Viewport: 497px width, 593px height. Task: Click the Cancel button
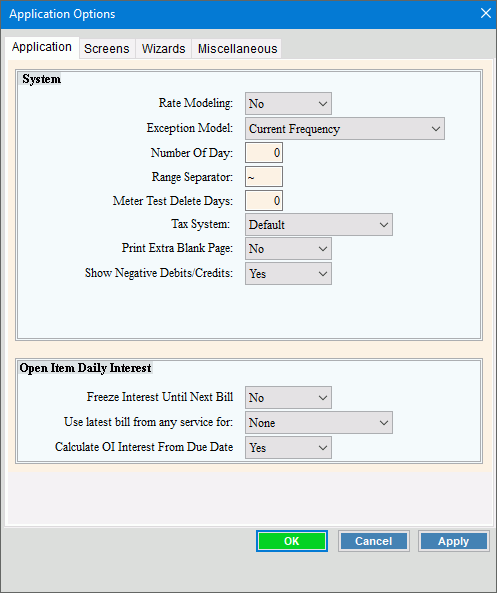(374, 541)
